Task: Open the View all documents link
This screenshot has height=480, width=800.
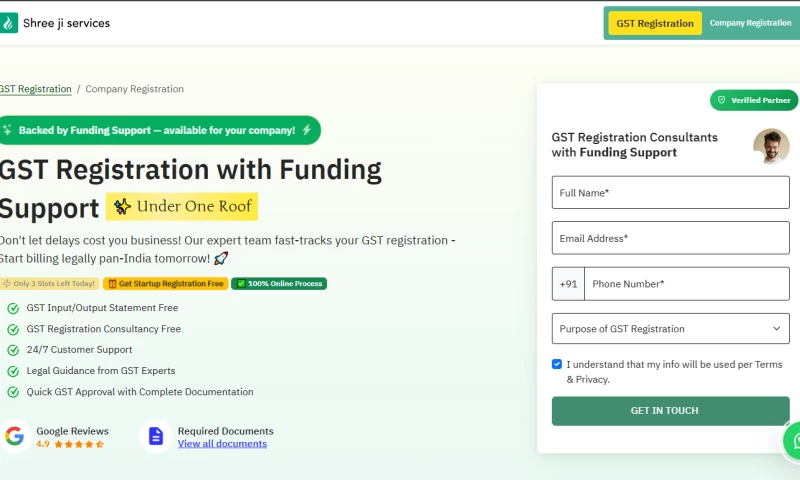Action: point(222,444)
